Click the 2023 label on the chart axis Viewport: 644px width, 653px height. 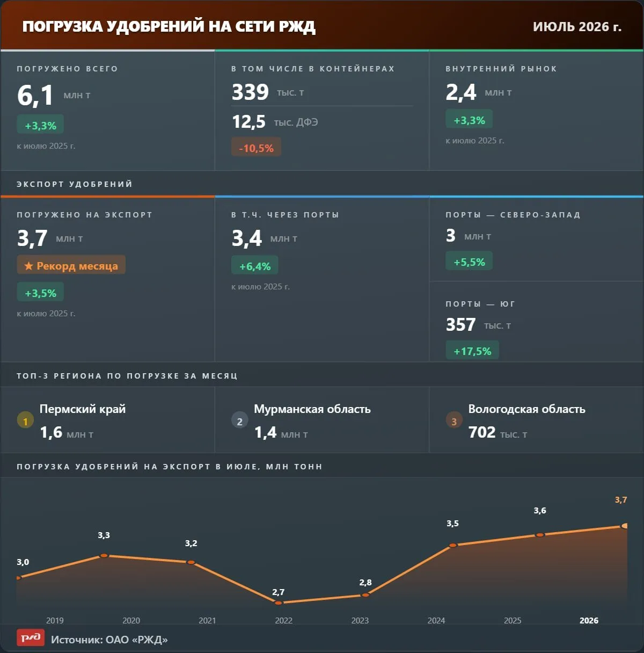(360, 620)
